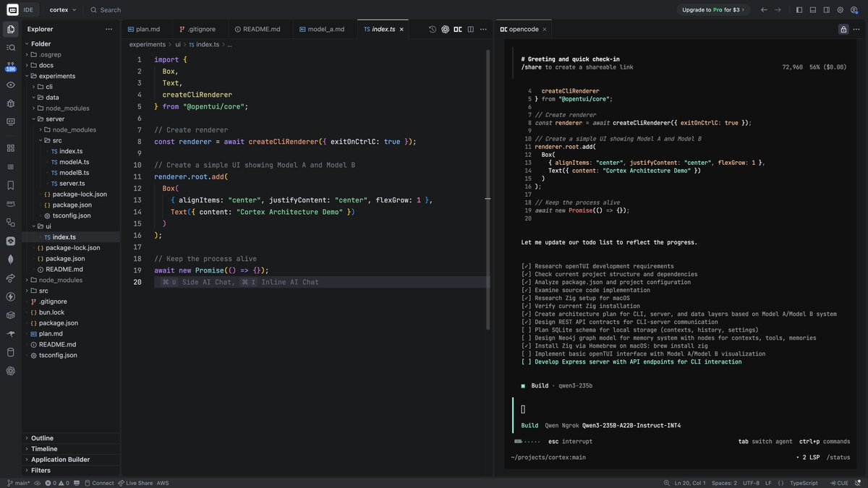Image resolution: width=868 pixels, height=488 pixels.
Task: Open the account profile icon
Action: [855, 10]
